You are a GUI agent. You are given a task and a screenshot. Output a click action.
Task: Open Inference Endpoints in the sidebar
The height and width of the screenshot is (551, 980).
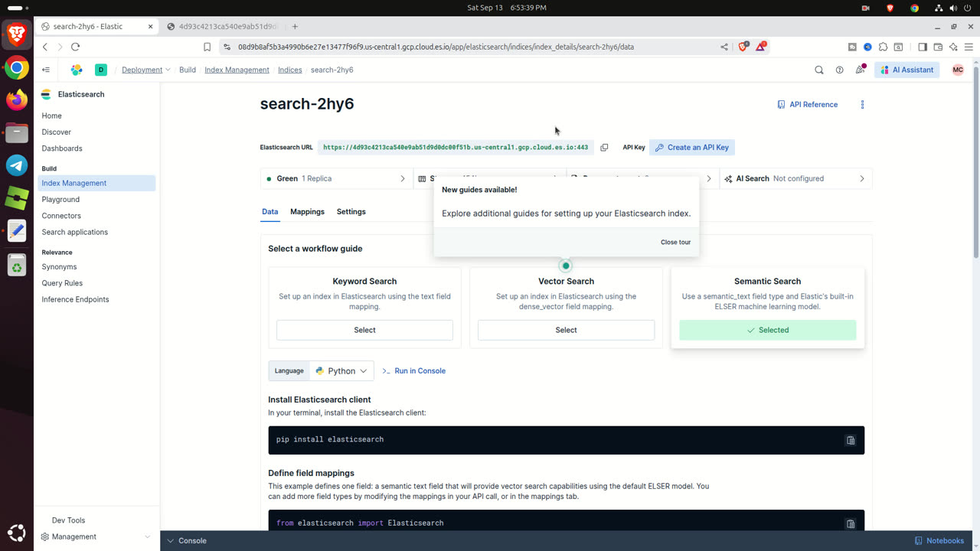[75, 299]
